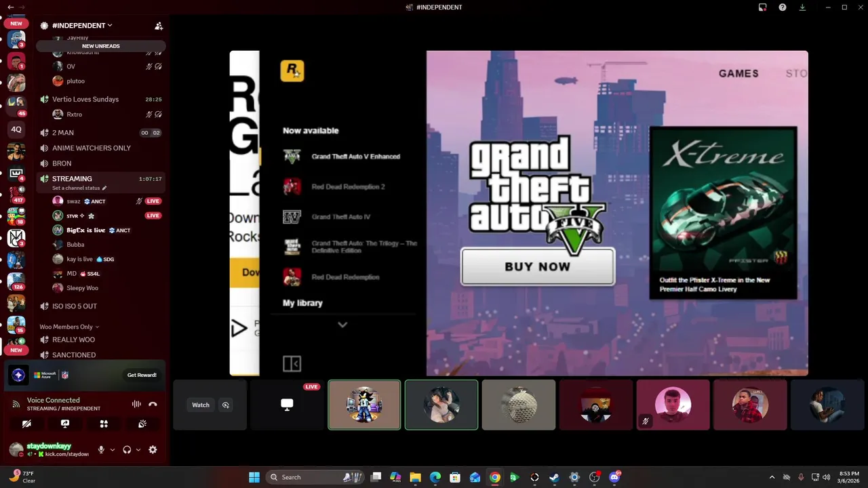Collapse the Woo Members Only category
The image size is (868, 488).
click(69, 327)
